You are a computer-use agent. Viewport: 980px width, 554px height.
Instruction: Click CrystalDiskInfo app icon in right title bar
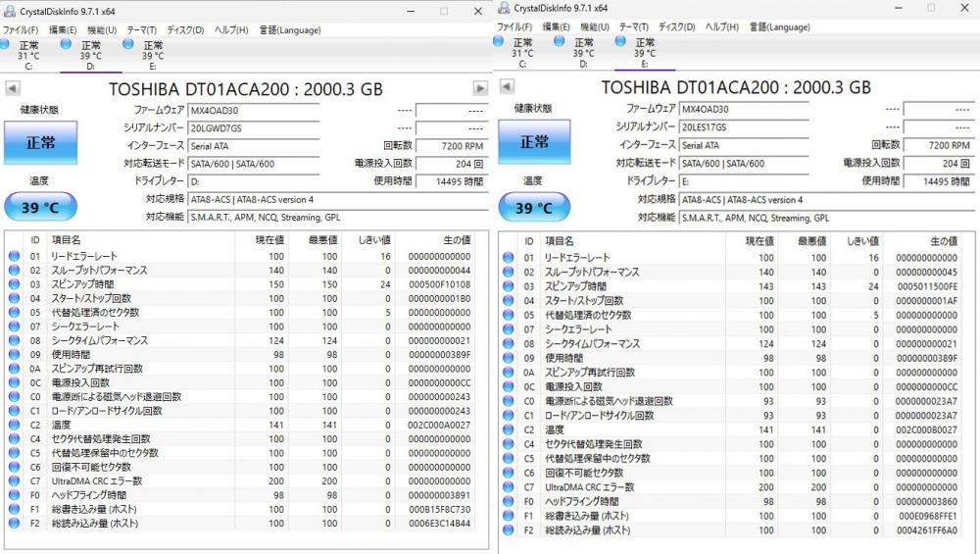[x=504, y=8]
